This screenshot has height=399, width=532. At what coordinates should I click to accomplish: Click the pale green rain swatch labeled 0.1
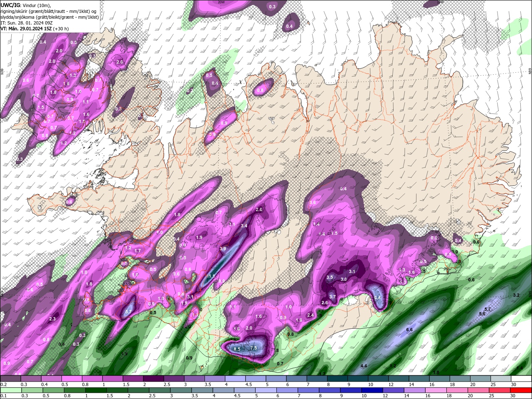10,390
